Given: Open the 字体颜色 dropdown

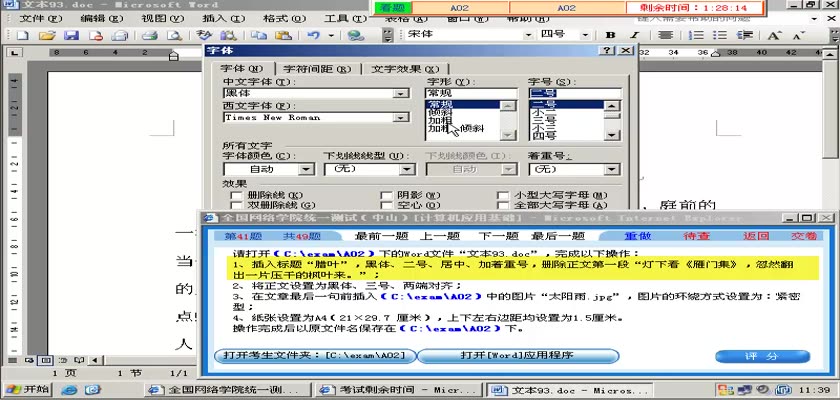Looking at the screenshot, I should tap(306, 169).
